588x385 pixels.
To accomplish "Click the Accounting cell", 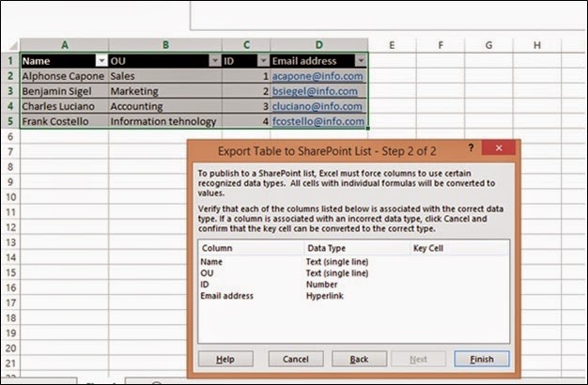I will tap(165, 106).
